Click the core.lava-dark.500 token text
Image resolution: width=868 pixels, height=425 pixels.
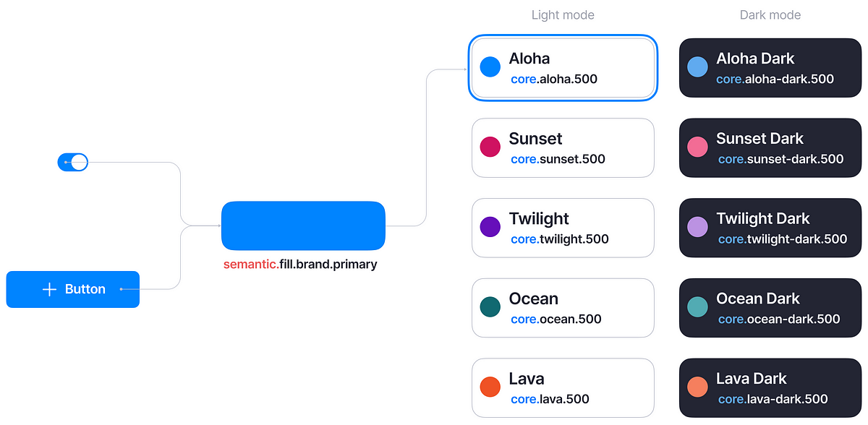773,399
